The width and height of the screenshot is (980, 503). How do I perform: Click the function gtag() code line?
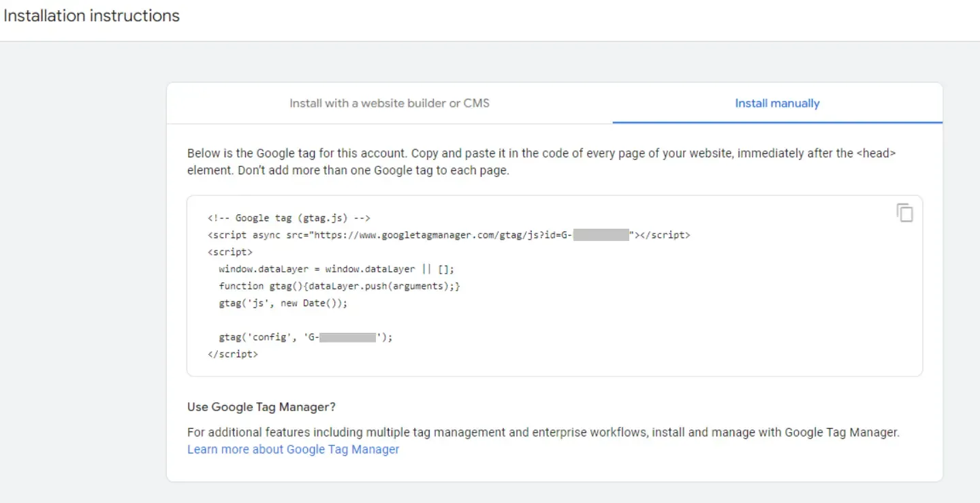(340, 286)
